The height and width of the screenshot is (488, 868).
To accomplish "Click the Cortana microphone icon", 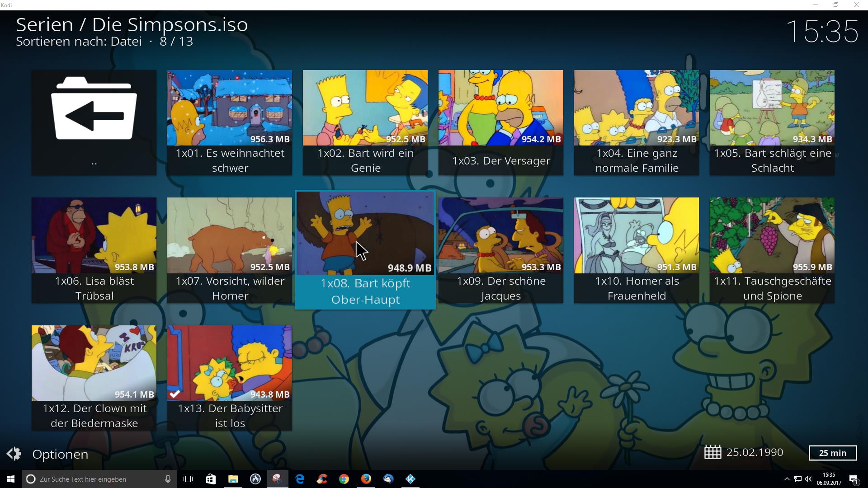I will coord(168,479).
